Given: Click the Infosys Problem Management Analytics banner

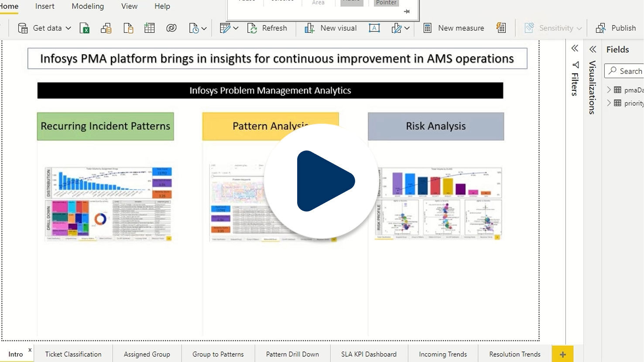Looking at the screenshot, I should click(270, 90).
